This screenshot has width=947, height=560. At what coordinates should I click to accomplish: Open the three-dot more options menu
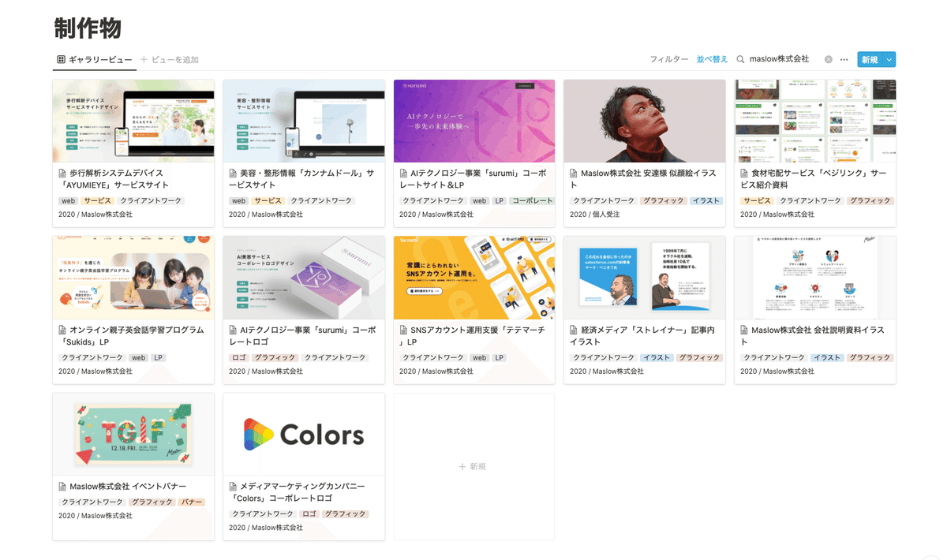(x=844, y=59)
